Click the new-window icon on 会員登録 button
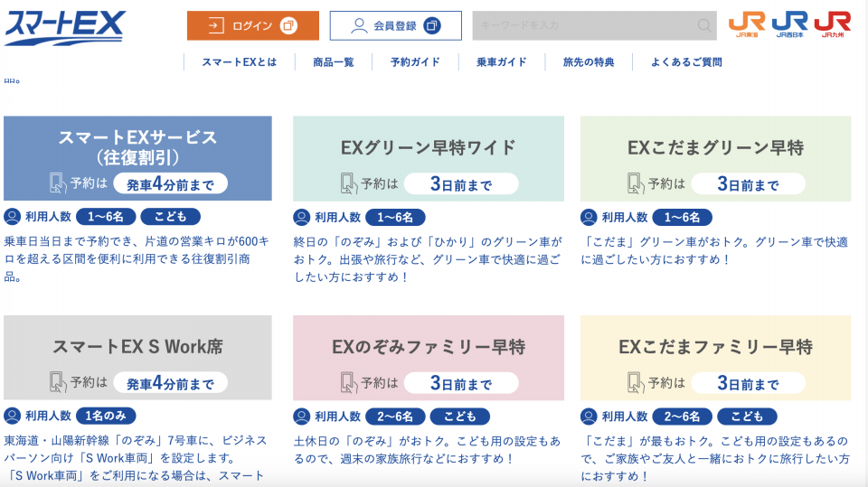 tap(432, 25)
